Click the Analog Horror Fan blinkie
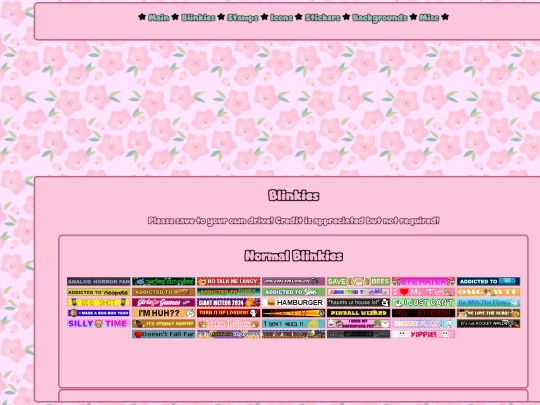The image size is (540, 405). (x=98, y=281)
